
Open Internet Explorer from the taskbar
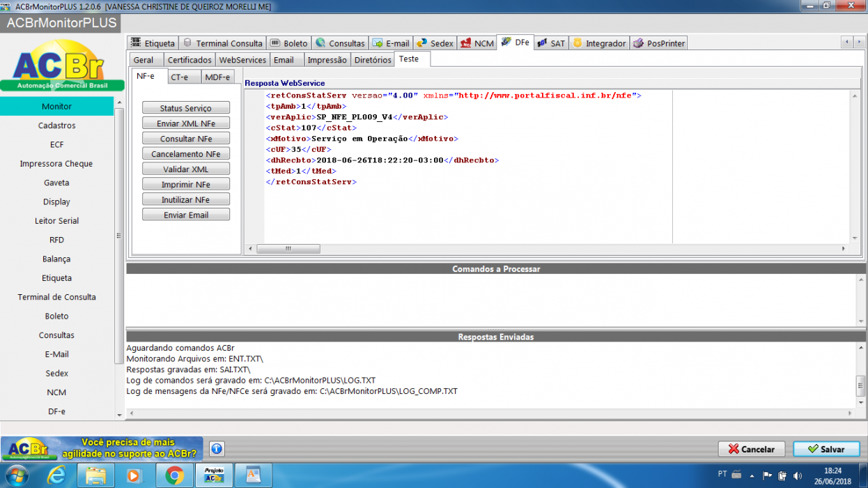(x=57, y=475)
